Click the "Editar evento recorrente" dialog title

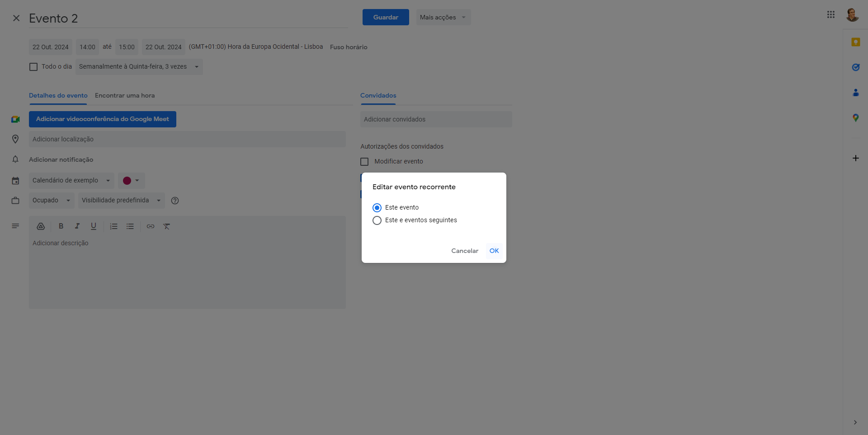pos(414,187)
